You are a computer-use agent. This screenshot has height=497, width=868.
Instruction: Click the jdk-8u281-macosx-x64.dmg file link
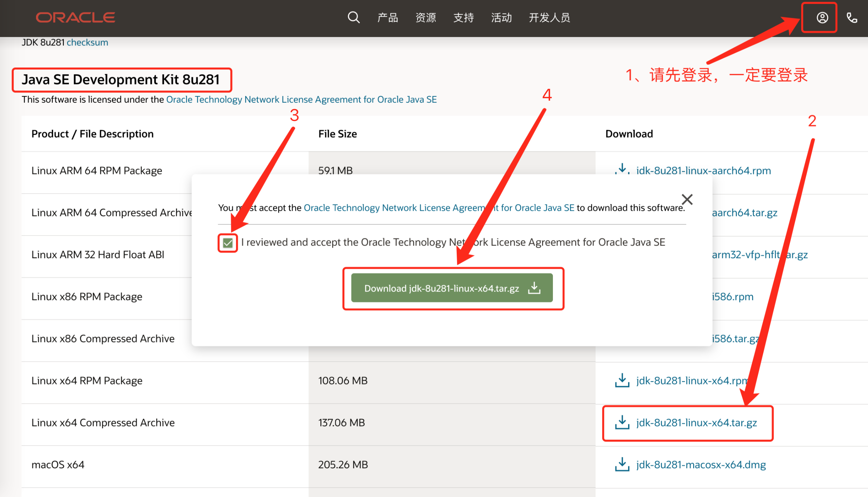[701, 464]
